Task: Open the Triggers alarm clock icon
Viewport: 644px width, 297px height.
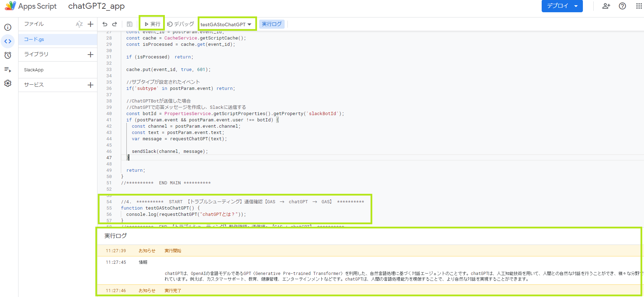Action: click(8, 55)
